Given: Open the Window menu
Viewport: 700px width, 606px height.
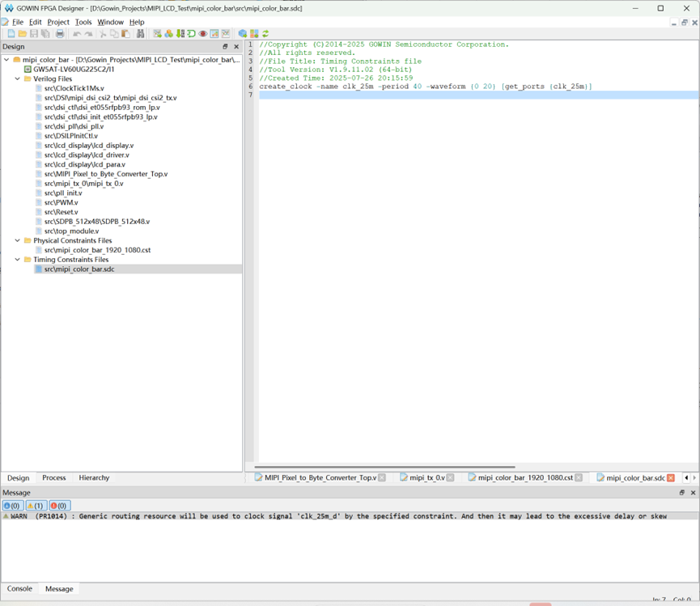Looking at the screenshot, I should (110, 22).
